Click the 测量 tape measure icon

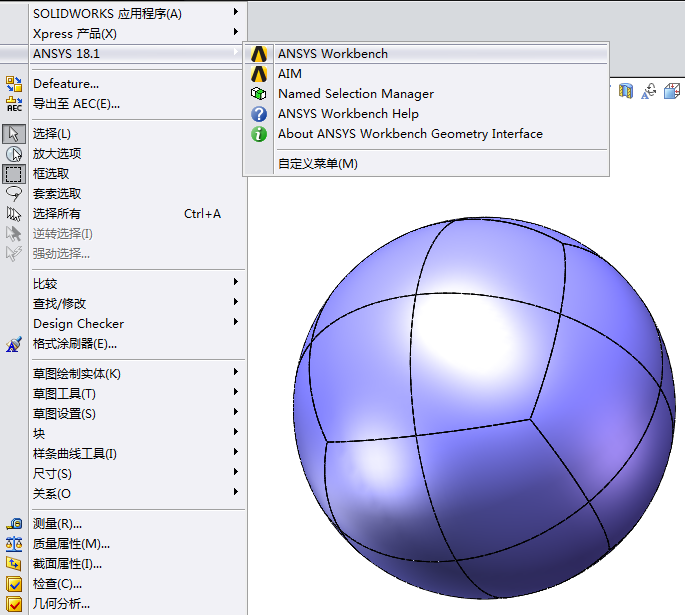pos(14,524)
